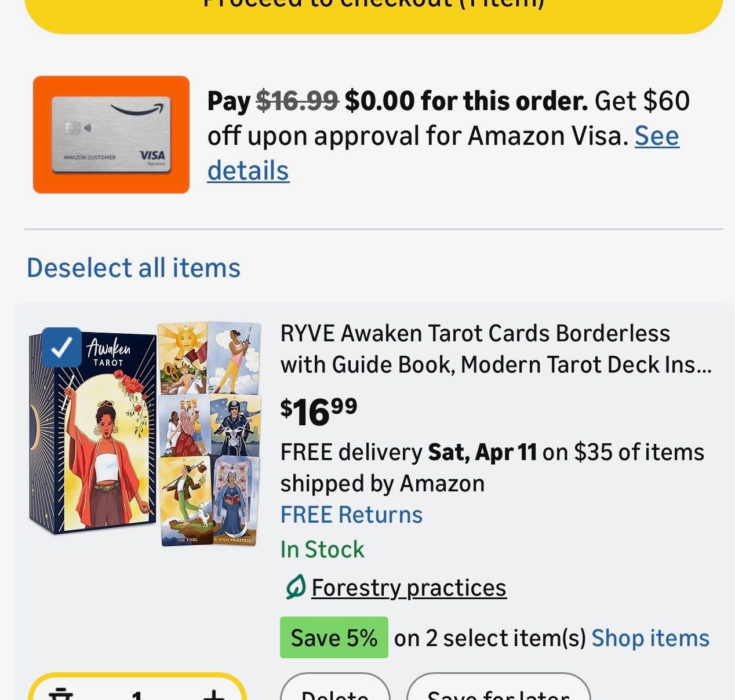This screenshot has height=700, width=735.
Task: Tap the Amazon Visa card image
Action: point(111,134)
